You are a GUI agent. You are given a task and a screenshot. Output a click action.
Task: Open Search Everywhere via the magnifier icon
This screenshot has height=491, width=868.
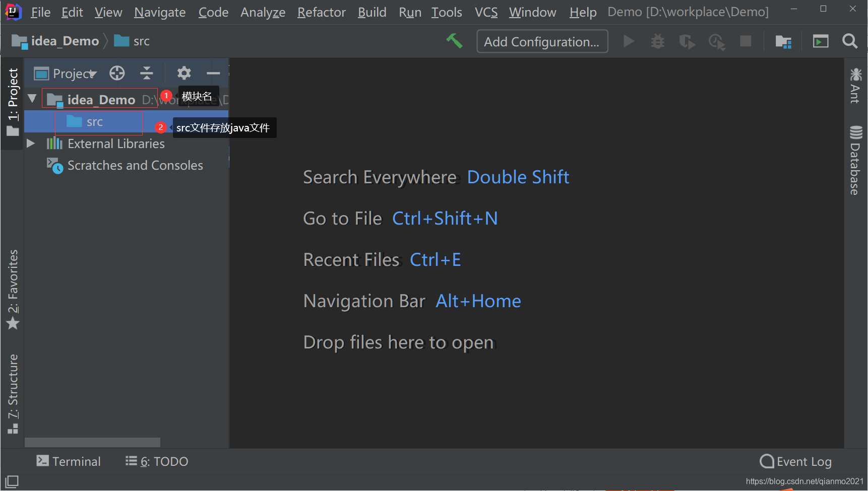[850, 41]
